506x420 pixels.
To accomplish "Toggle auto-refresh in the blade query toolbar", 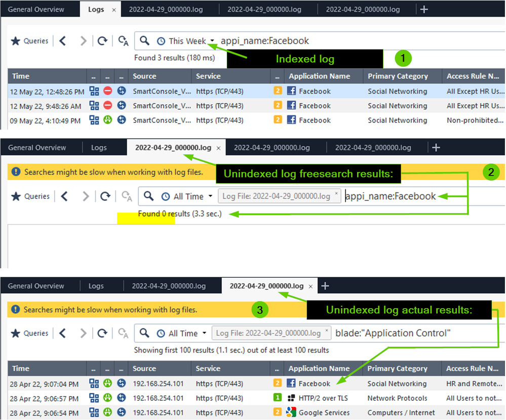I will (123, 333).
